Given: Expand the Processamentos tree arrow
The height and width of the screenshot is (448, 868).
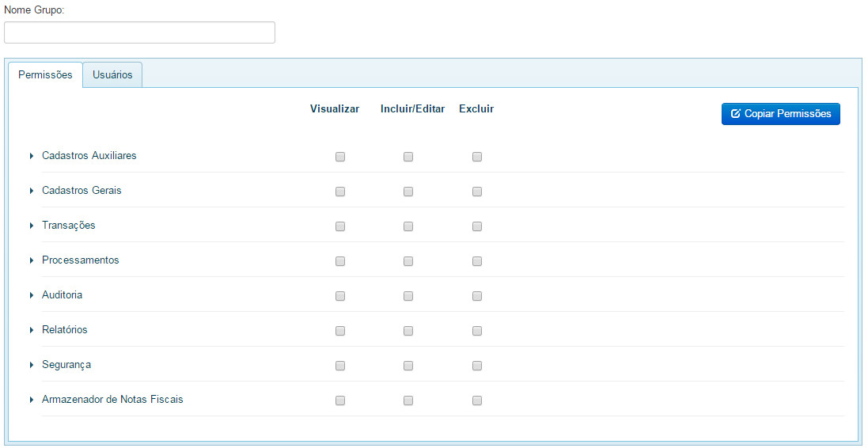Looking at the screenshot, I should click(32, 261).
